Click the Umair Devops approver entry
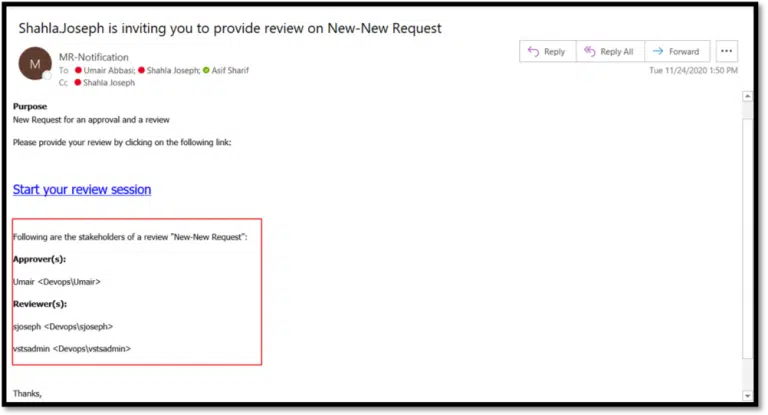 pos(56,282)
